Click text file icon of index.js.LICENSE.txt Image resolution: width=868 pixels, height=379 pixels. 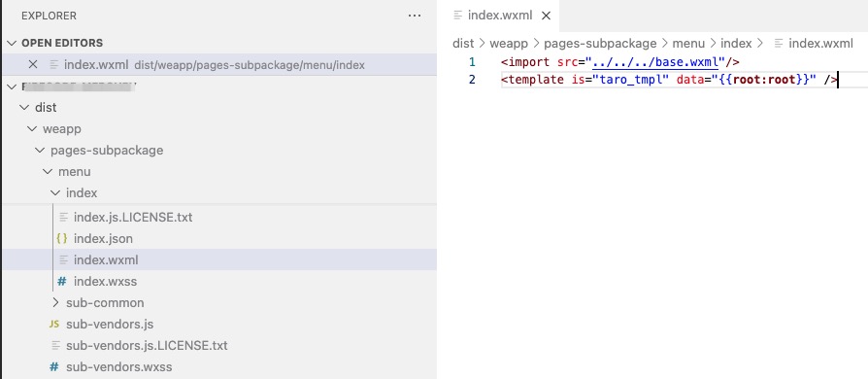(64, 218)
